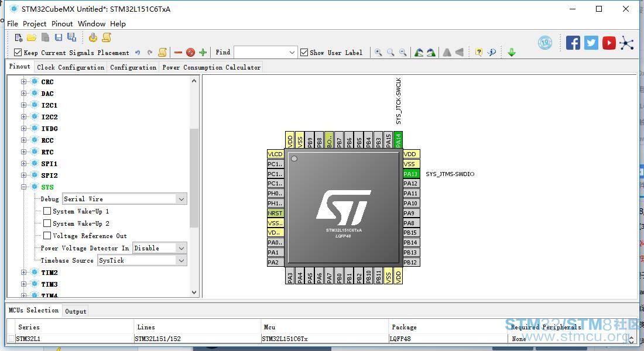Click the VLCD pin on chip
Viewport: 644px width, 351px height.
pos(276,154)
